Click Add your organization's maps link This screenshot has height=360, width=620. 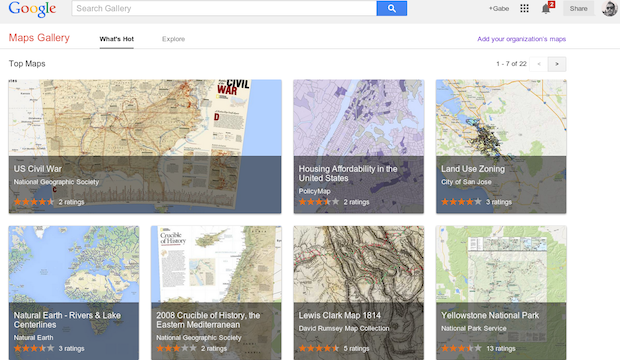point(521,39)
